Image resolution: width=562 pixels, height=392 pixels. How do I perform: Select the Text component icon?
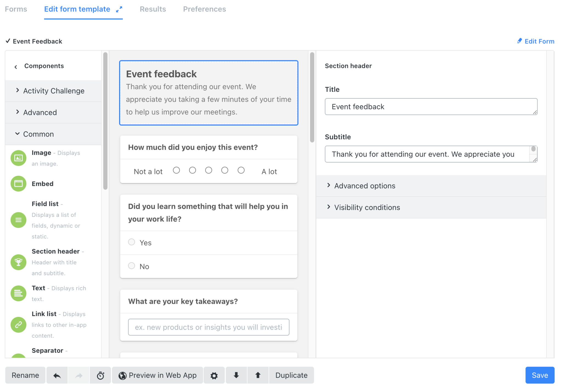18,293
